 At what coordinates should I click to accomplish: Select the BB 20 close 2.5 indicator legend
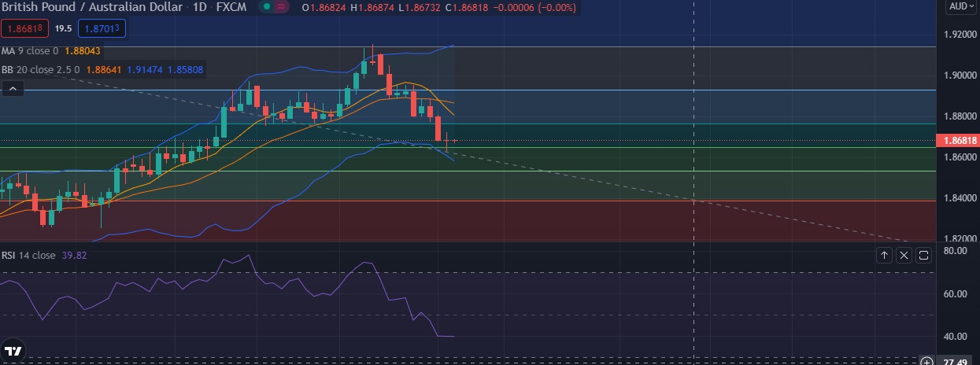coord(41,69)
